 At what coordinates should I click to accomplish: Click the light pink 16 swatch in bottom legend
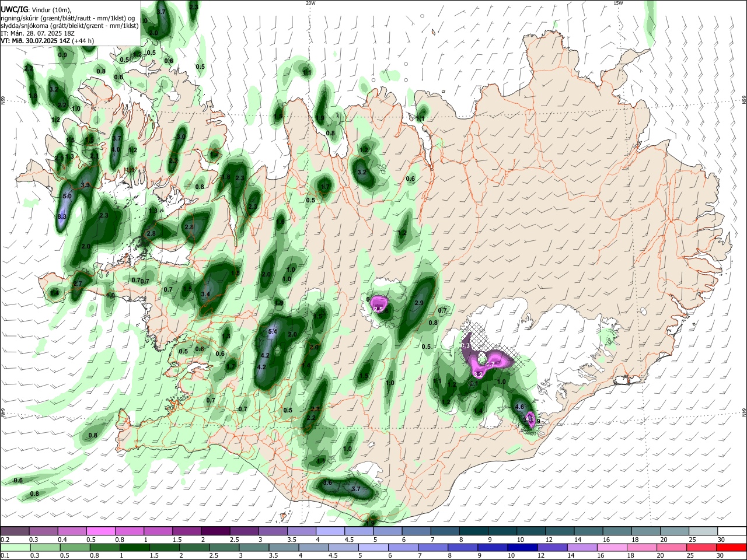tap(612, 547)
